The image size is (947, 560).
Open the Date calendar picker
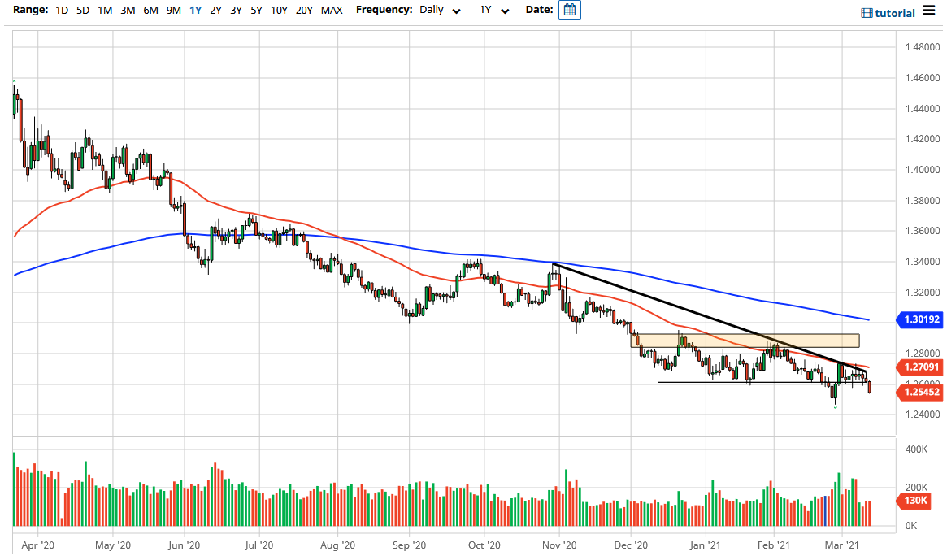click(x=569, y=11)
